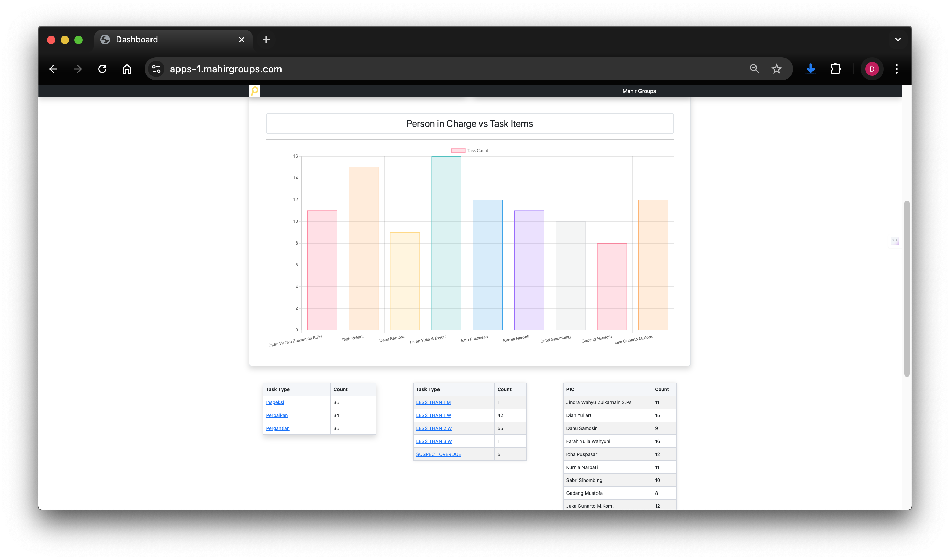The width and height of the screenshot is (950, 560).
Task: Bookmark this page with the star icon
Action: click(776, 69)
